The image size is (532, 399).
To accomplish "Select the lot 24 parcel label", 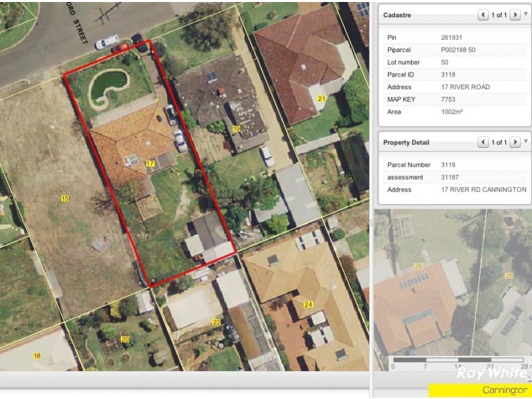I will point(309,305).
